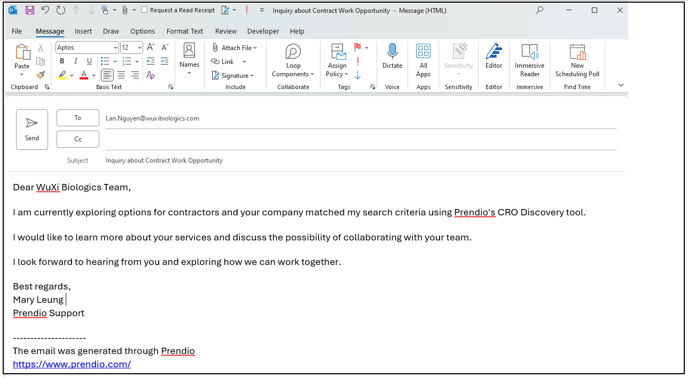Click the decrease indent icon
The width and height of the screenshot is (688, 378).
pyautogui.click(x=150, y=61)
